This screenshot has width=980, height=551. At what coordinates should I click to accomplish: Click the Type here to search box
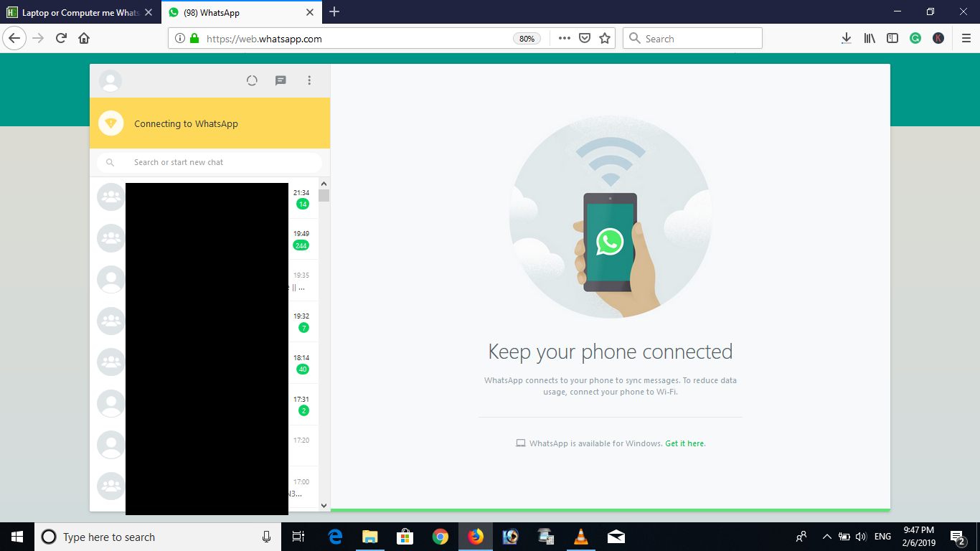[x=158, y=537]
